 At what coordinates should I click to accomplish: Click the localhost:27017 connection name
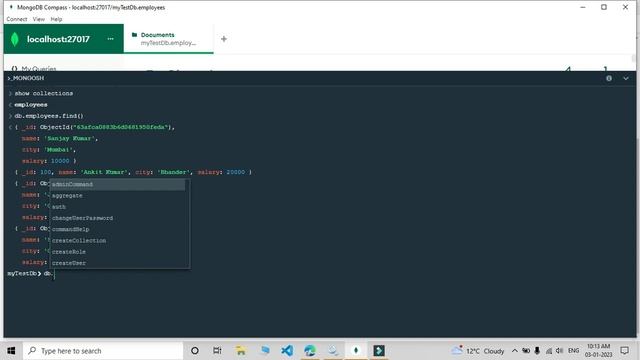tap(58, 39)
